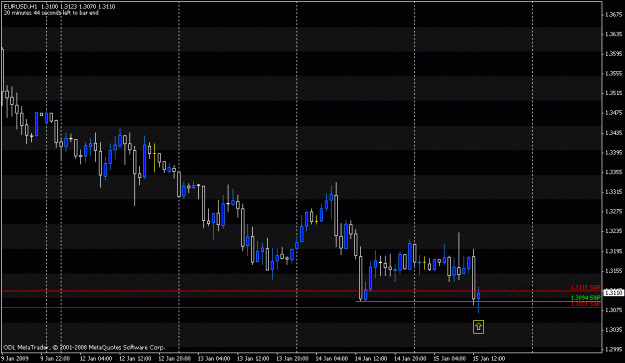Click the 1.3155 price scale label
625x363 pixels.
click(613, 271)
